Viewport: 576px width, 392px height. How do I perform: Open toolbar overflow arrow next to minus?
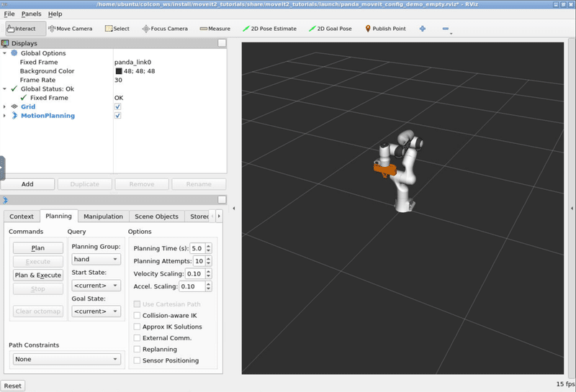pos(451,34)
